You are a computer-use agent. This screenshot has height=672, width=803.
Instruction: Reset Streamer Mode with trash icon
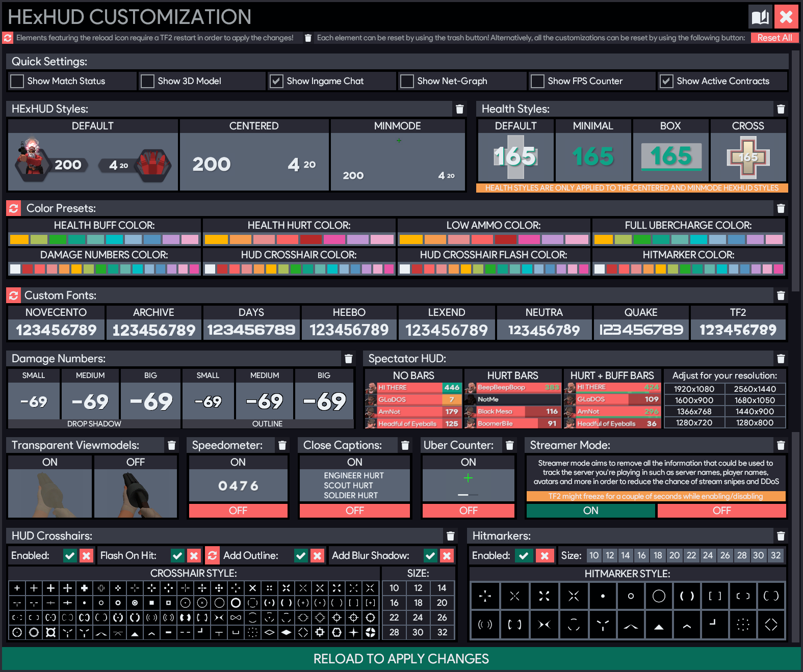click(x=781, y=445)
